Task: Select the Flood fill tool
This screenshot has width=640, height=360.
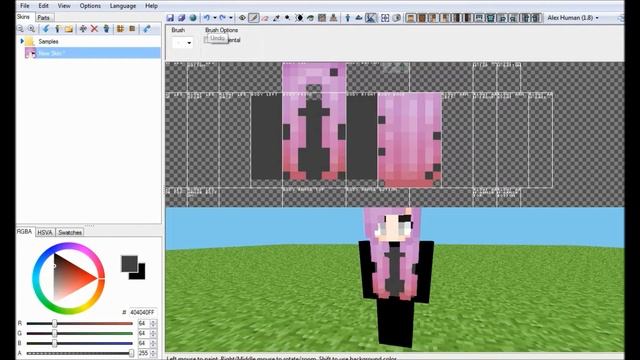Action: point(311,18)
